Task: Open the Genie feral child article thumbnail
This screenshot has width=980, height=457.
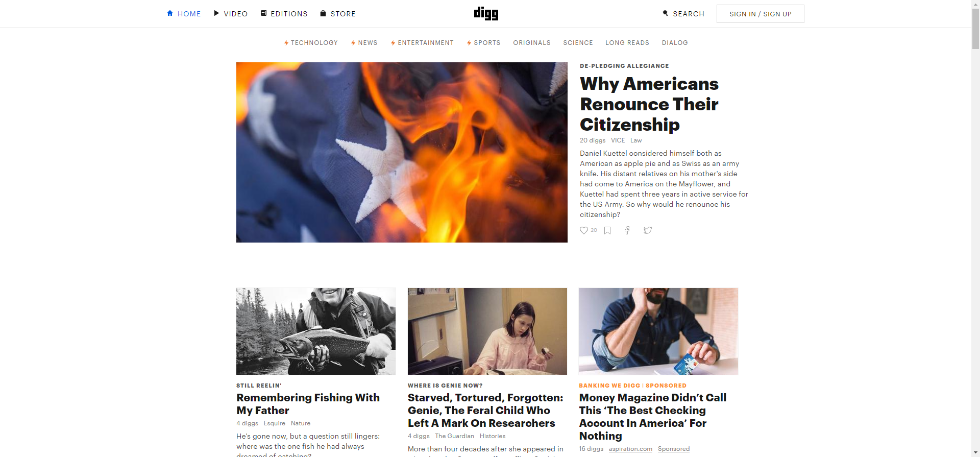Action: coord(487,331)
